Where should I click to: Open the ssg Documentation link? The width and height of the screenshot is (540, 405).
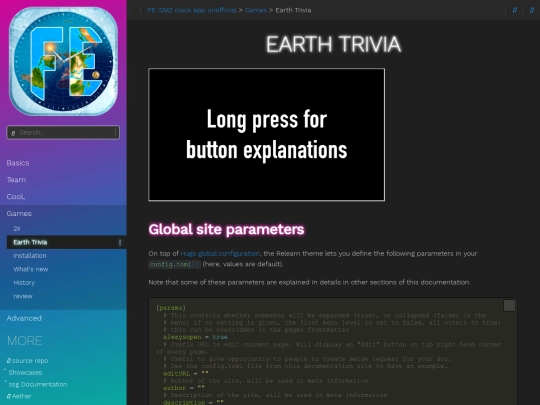(38, 384)
